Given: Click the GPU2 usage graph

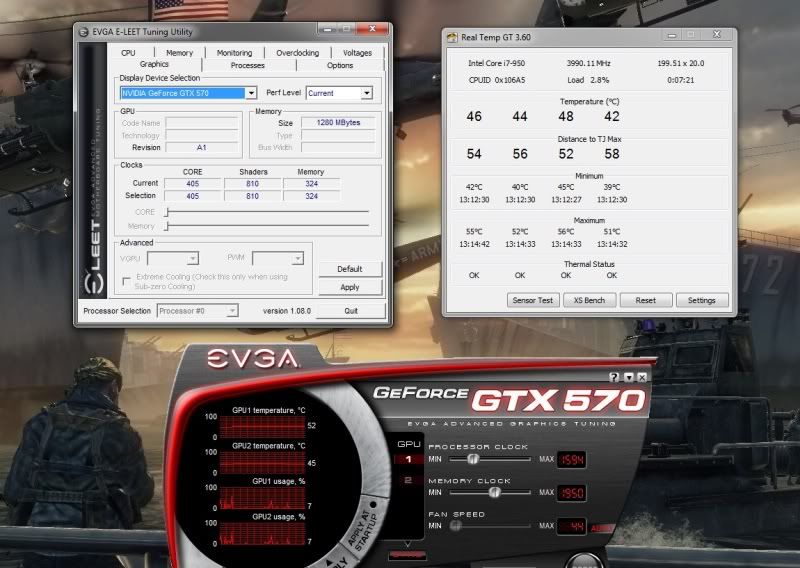Looking at the screenshot, I should coord(262,534).
